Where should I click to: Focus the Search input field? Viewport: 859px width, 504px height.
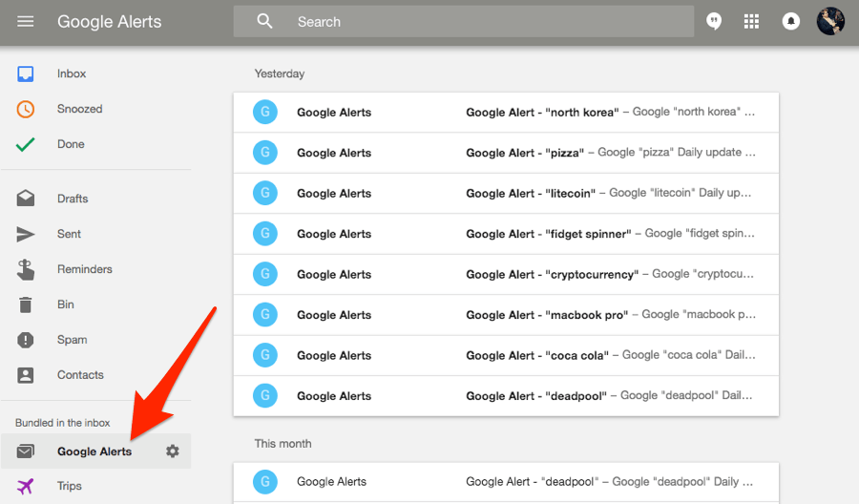464,21
